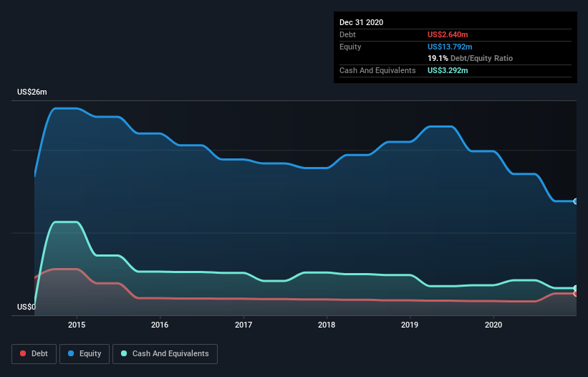588x377 pixels.
Task: Click the 2020 x-axis label
Action: 493,325
